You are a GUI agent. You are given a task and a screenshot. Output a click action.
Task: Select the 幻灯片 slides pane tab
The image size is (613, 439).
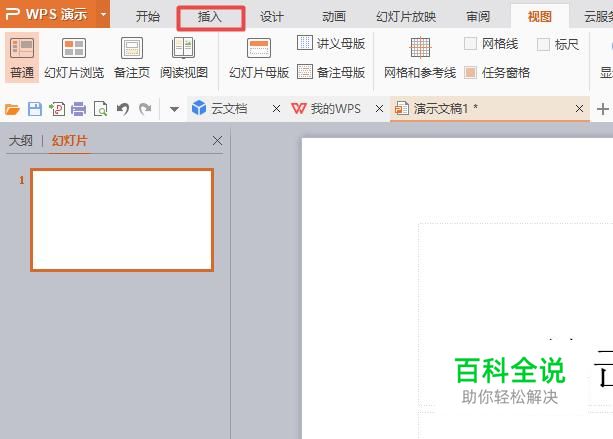point(70,140)
